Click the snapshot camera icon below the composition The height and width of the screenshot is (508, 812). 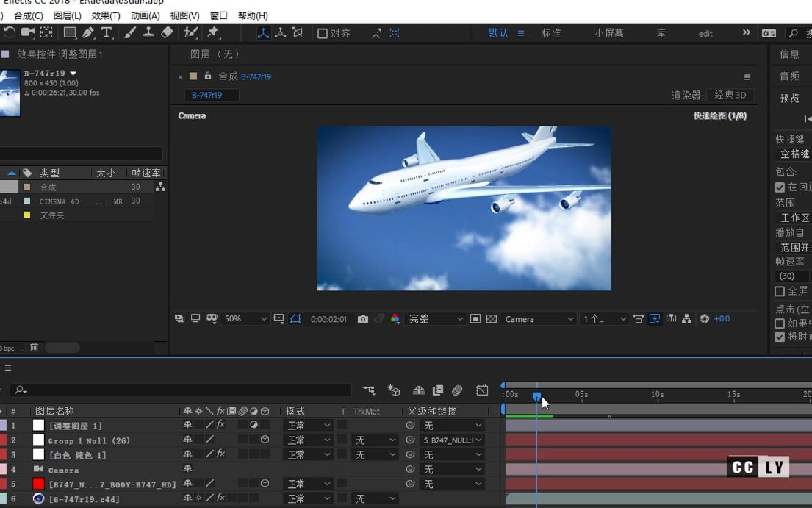click(x=363, y=319)
